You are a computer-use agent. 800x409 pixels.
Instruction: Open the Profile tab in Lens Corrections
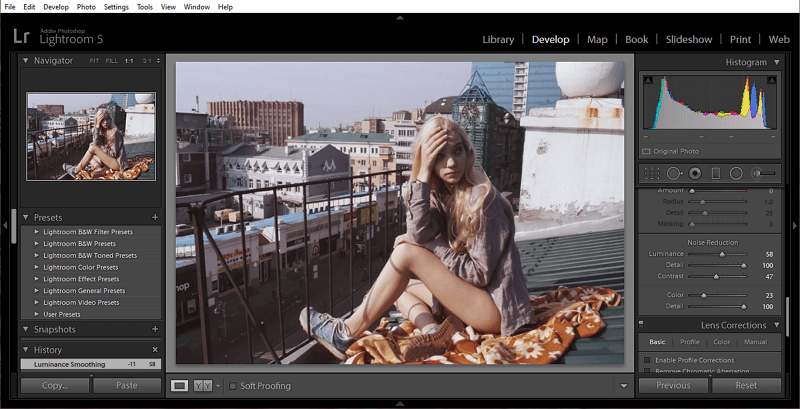(689, 342)
